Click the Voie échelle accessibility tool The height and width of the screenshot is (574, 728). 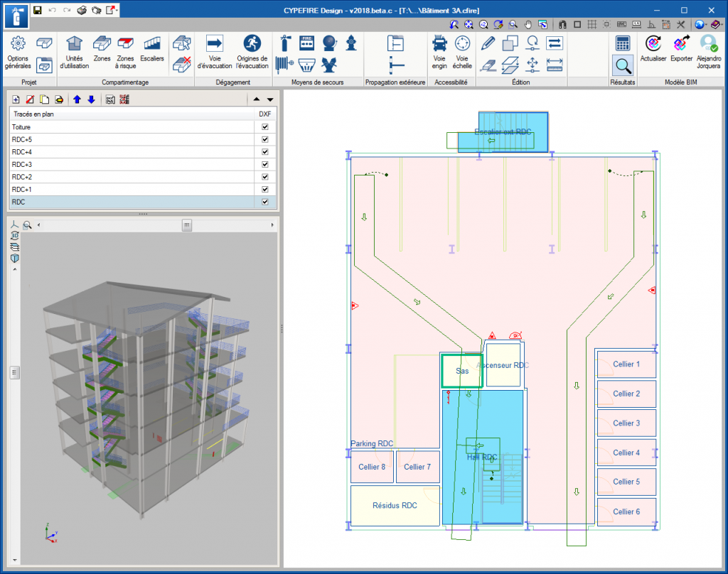click(x=462, y=50)
